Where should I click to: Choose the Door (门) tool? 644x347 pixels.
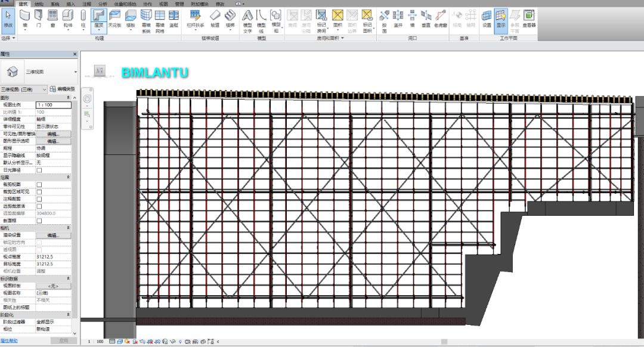tap(39, 19)
